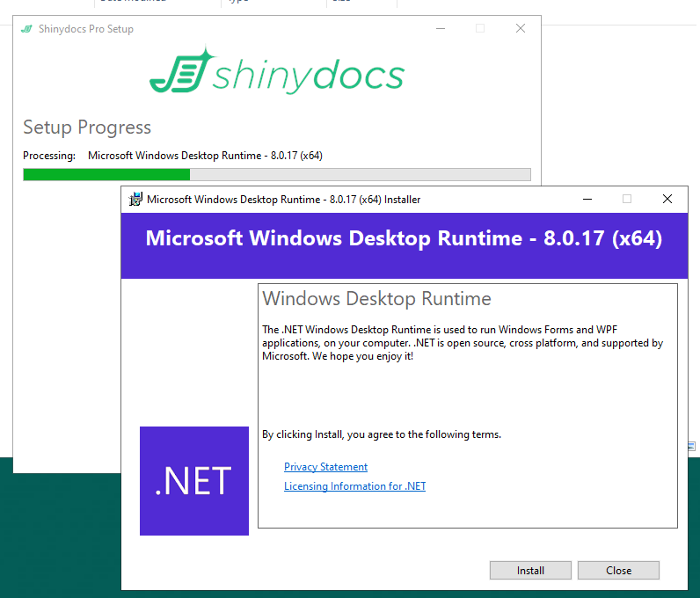Minimize the Shinydocs Pro Setup window
The width and height of the screenshot is (700, 598).
click(440, 29)
